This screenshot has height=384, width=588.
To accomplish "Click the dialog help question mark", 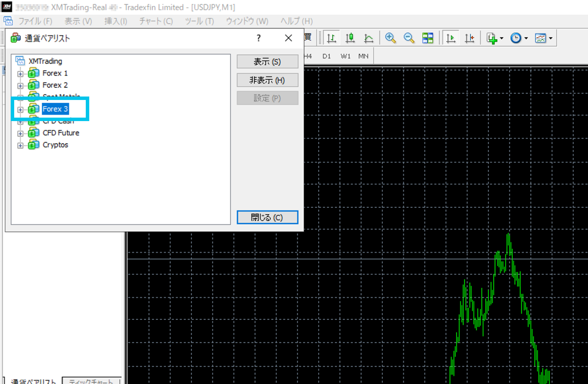I will tap(258, 38).
